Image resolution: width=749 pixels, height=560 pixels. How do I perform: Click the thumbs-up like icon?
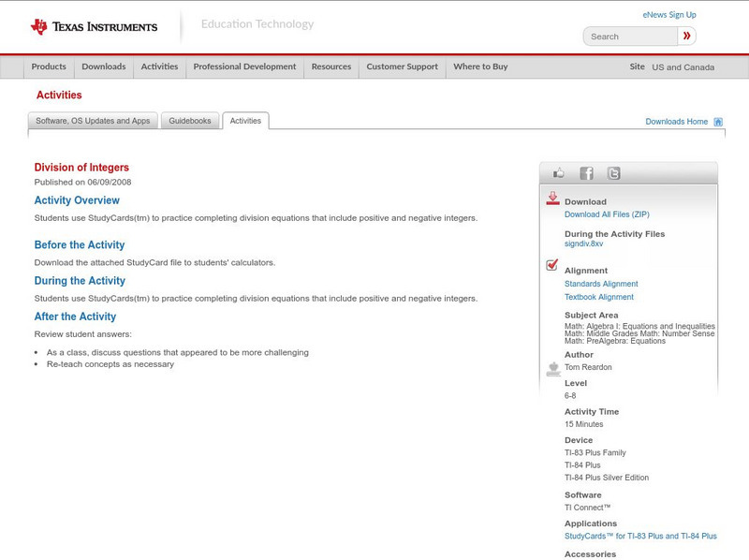[559, 173]
